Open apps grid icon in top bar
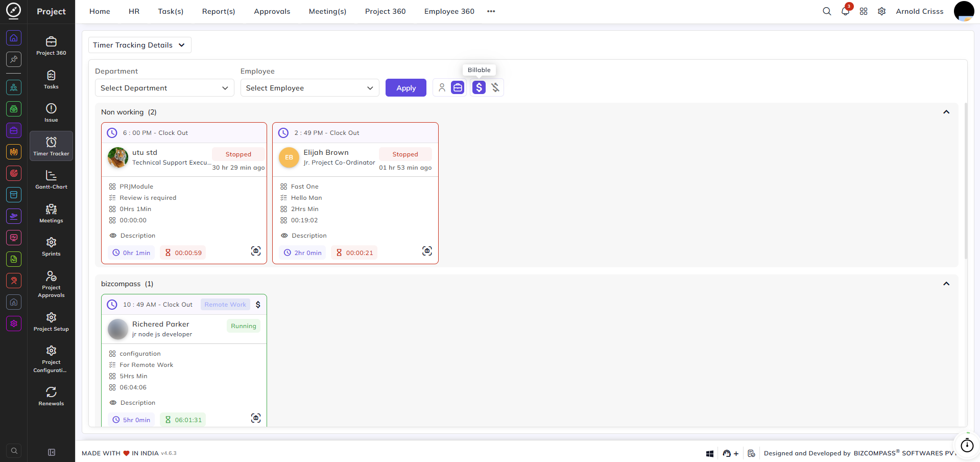Image resolution: width=980 pixels, height=462 pixels. coord(864,11)
